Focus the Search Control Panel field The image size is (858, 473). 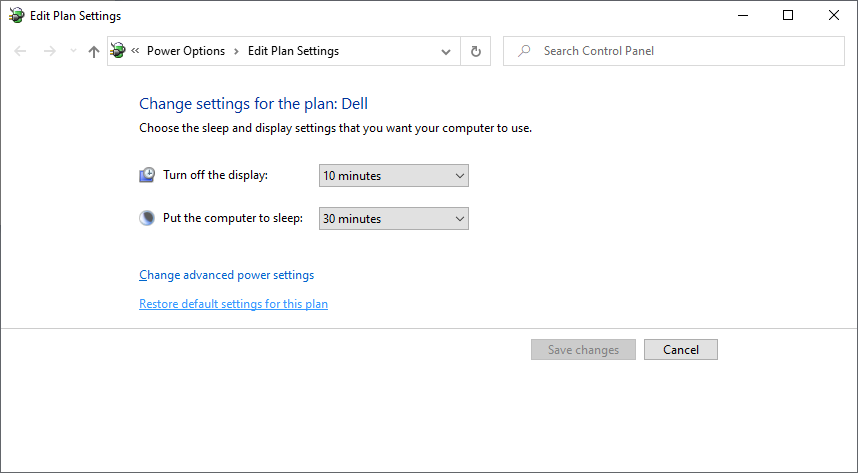coord(674,51)
